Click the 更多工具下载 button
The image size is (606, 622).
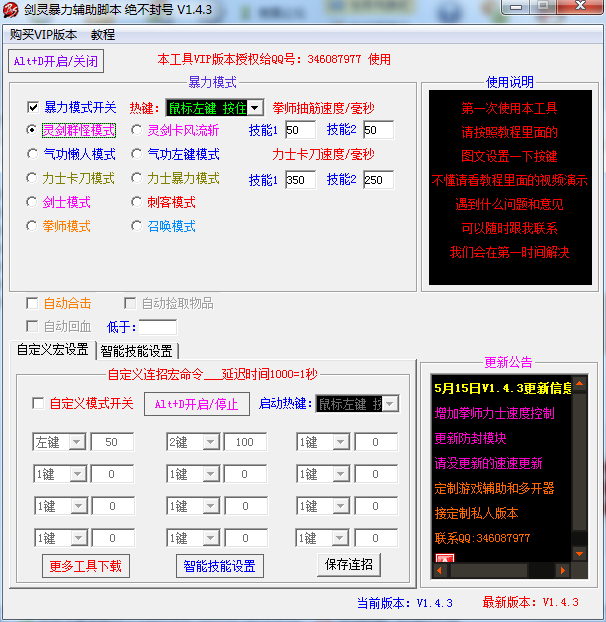(x=86, y=566)
